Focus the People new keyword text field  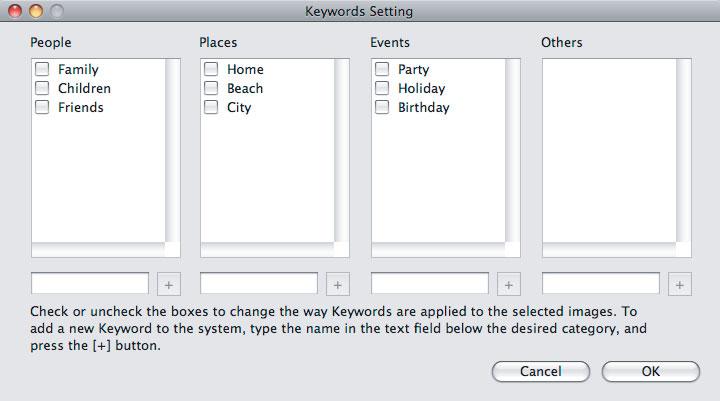pyautogui.click(x=90, y=283)
